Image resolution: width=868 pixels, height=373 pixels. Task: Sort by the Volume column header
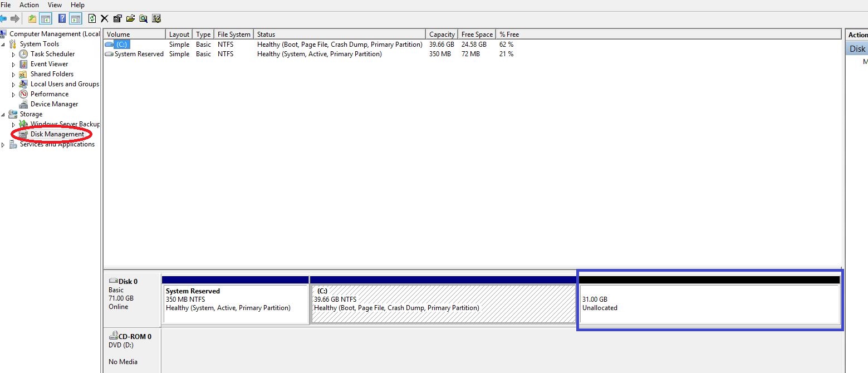click(135, 35)
